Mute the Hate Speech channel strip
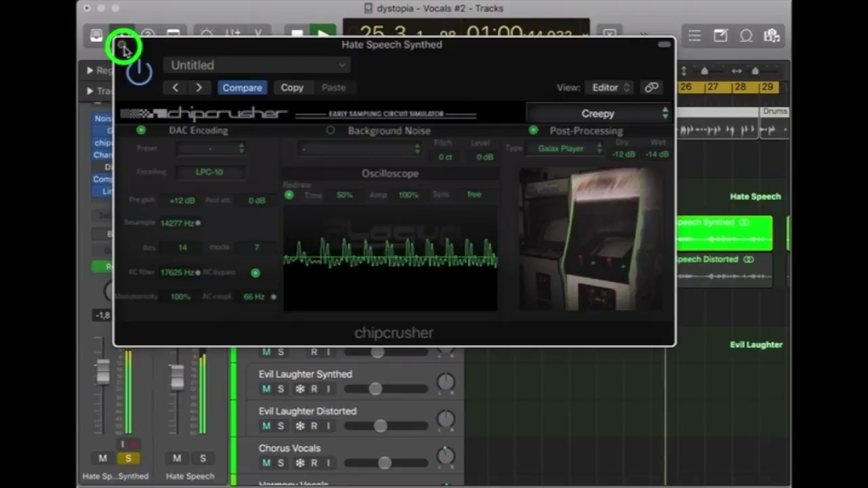The height and width of the screenshot is (488, 868). pyautogui.click(x=177, y=459)
